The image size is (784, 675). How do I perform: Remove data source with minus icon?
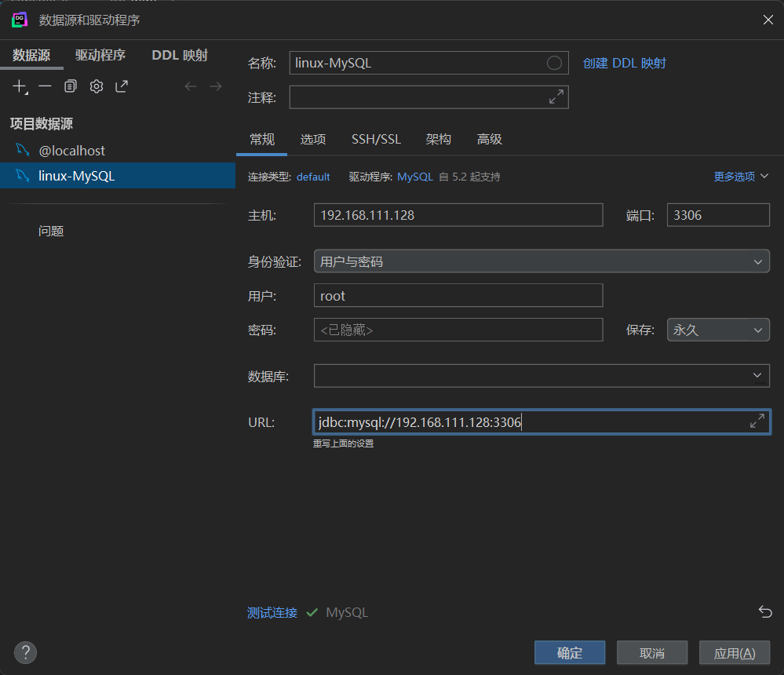(x=45, y=86)
